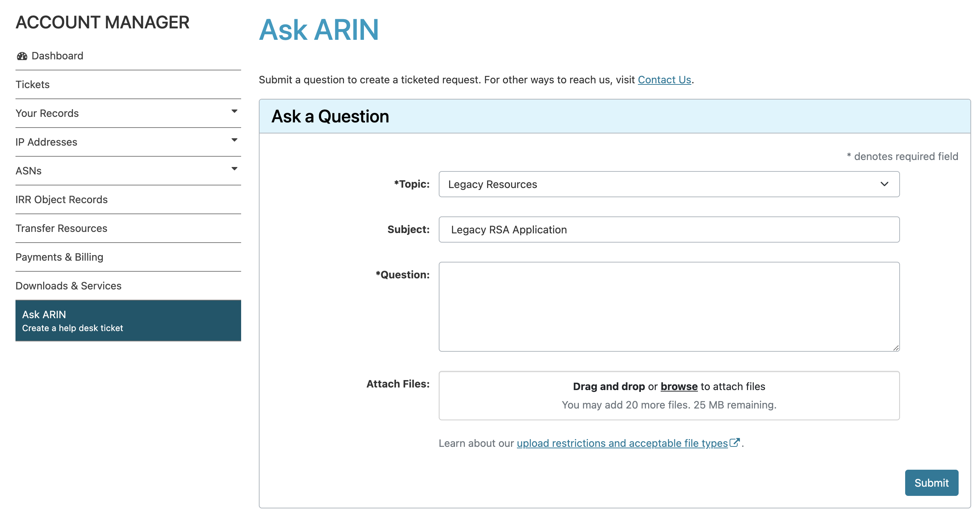
Task: Select Payments & Billing in the sidebar
Action: pyautogui.click(x=128, y=257)
